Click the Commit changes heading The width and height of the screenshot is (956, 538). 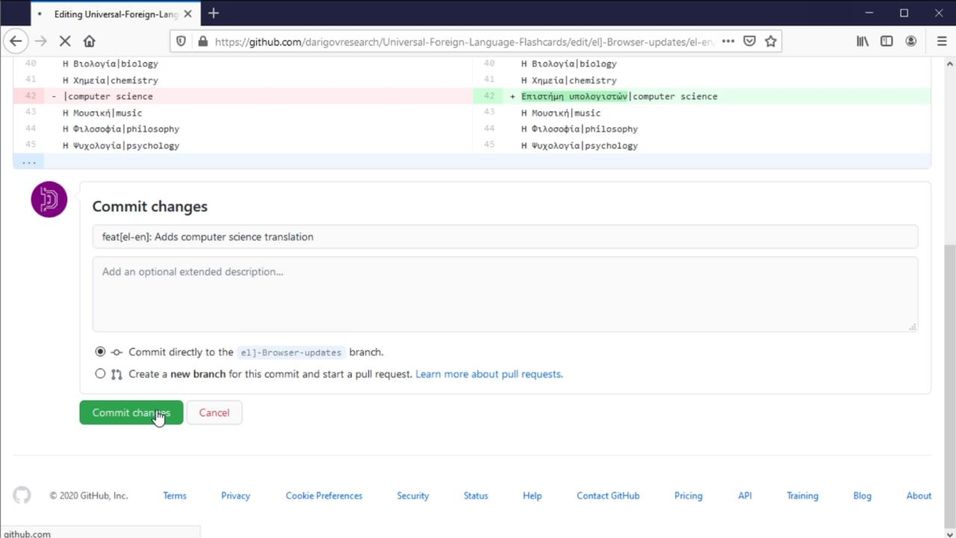click(x=150, y=206)
